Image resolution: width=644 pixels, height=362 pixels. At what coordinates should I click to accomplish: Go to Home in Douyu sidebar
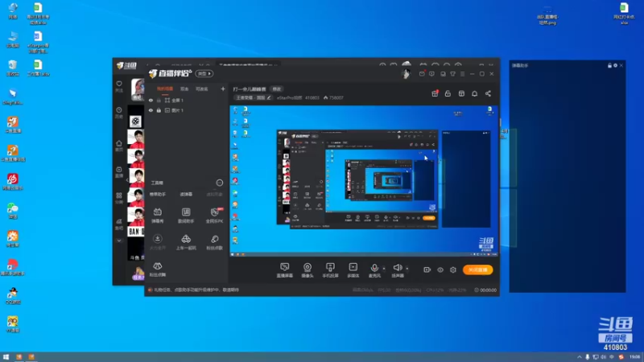(x=119, y=146)
